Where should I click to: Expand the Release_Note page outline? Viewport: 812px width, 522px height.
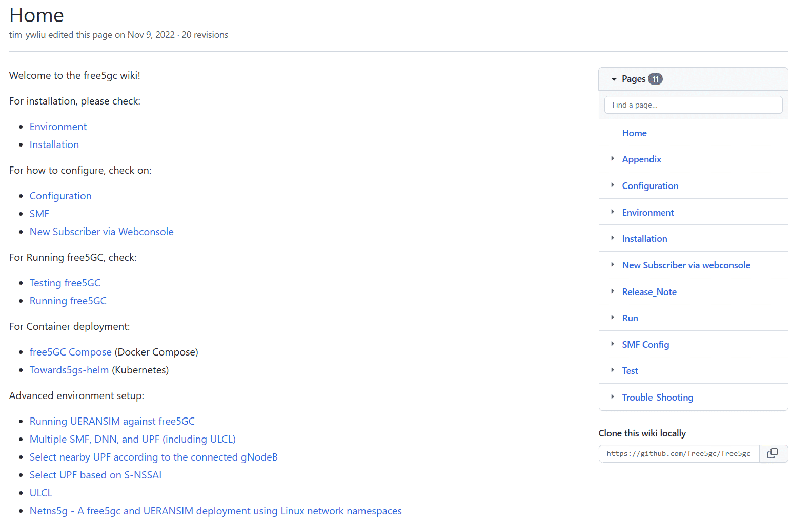click(x=612, y=291)
